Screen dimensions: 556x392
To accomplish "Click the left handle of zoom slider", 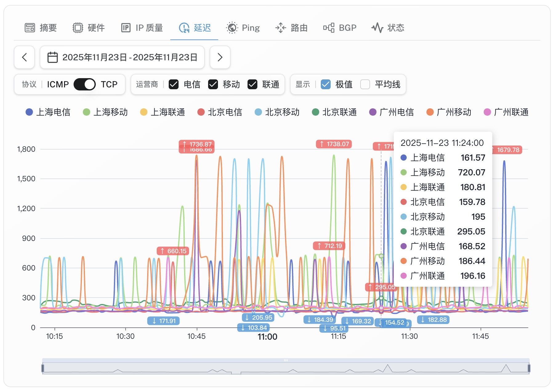I will point(43,368).
